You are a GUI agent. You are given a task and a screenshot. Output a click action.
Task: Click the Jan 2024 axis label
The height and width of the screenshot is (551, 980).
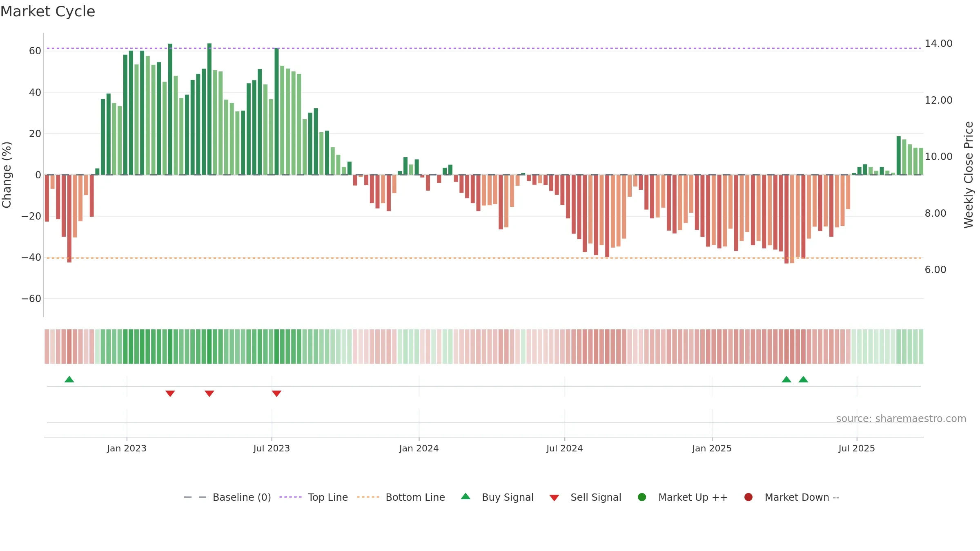419,448
